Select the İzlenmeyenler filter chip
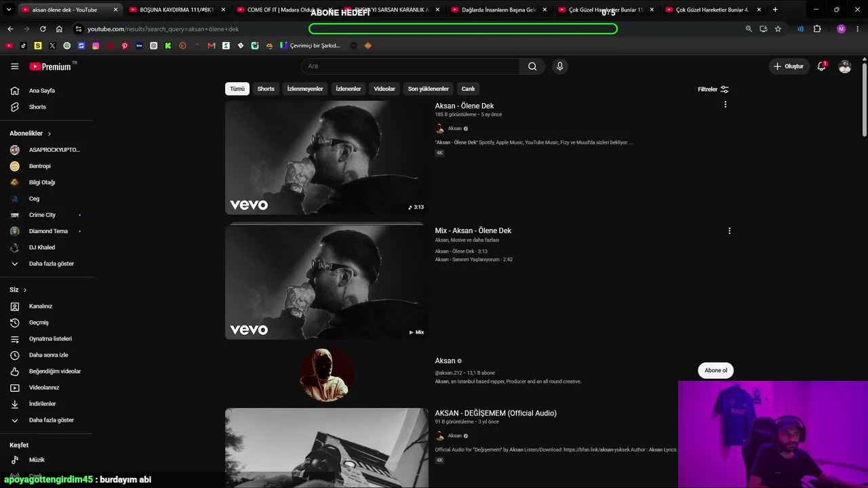The height and width of the screenshot is (488, 868). click(305, 89)
